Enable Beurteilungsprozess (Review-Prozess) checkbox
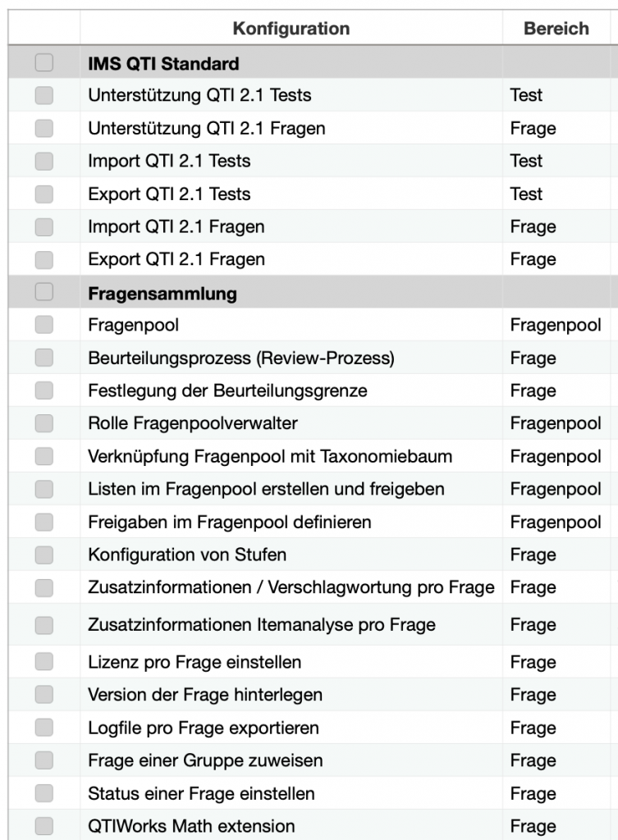The width and height of the screenshot is (618, 840). (44, 358)
